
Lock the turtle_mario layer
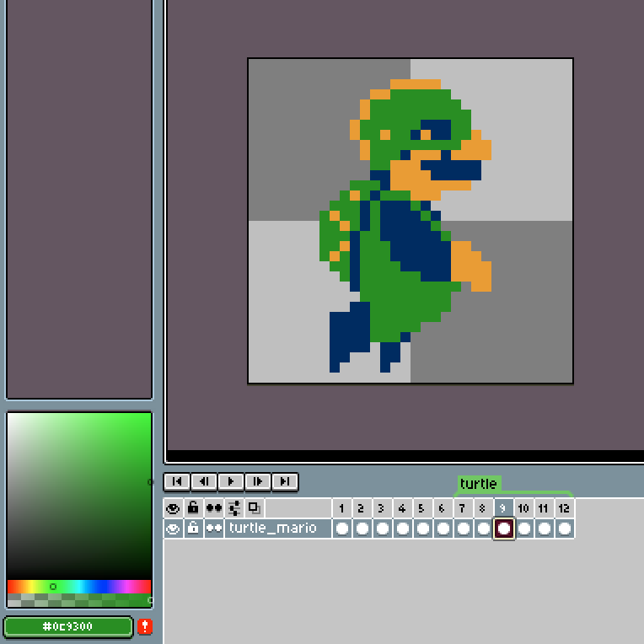coord(193,529)
